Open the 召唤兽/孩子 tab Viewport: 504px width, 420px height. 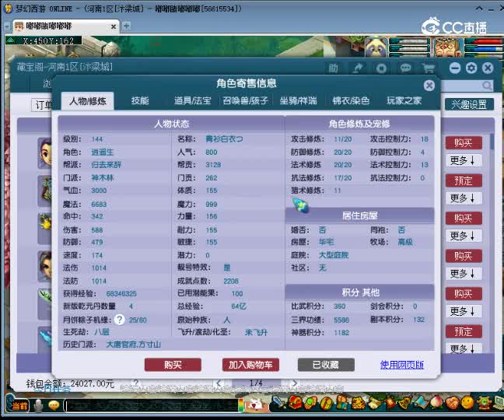tap(246, 101)
